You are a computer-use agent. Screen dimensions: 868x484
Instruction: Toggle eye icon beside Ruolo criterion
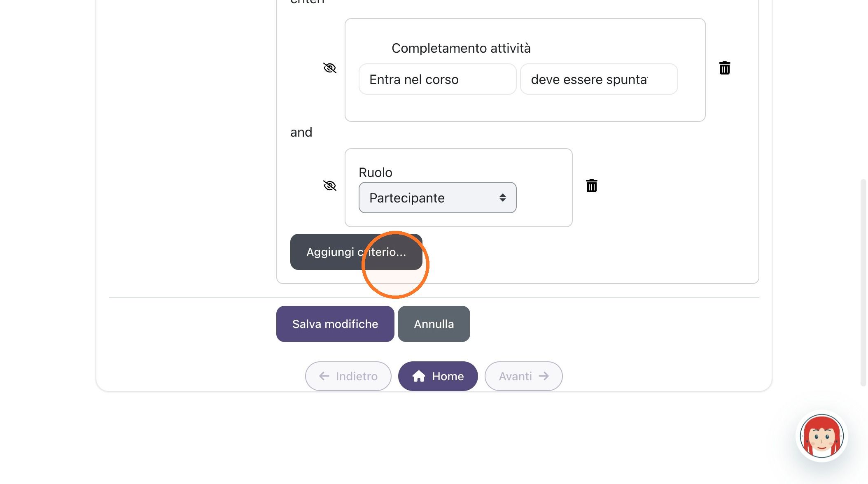coord(330,186)
